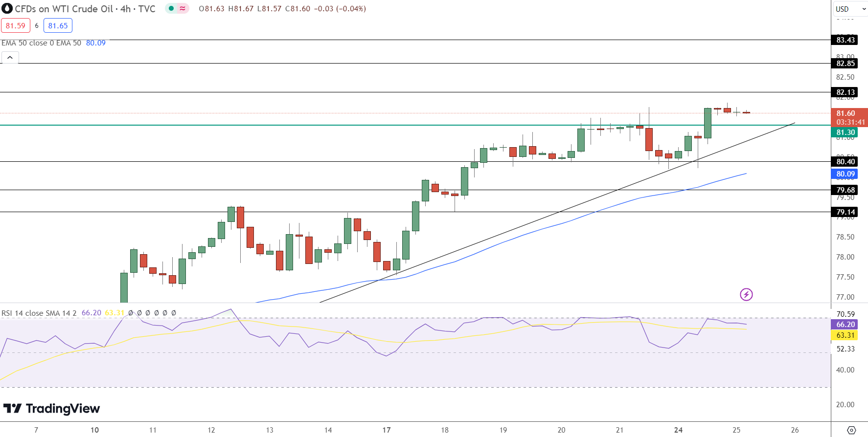Click the crude oil drop symbol icon
Viewport: 868px width, 437px height.
coord(7,9)
